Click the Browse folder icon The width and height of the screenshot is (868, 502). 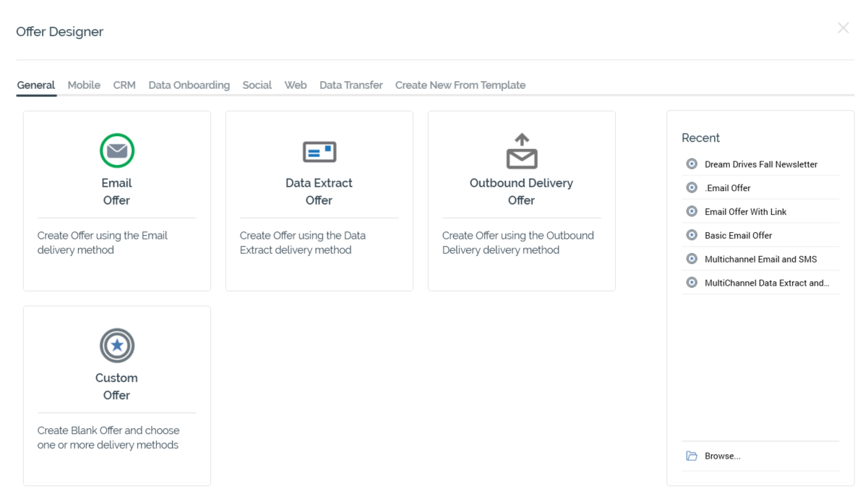(692, 456)
